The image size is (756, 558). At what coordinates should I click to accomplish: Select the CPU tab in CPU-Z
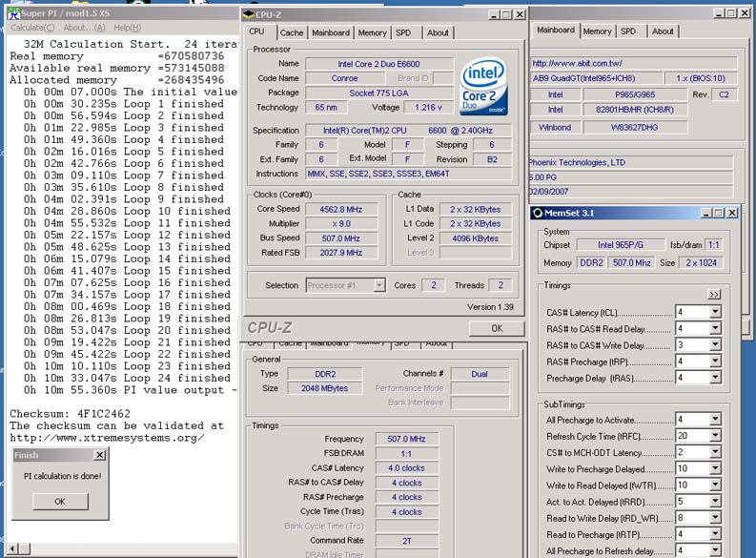(256, 31)
